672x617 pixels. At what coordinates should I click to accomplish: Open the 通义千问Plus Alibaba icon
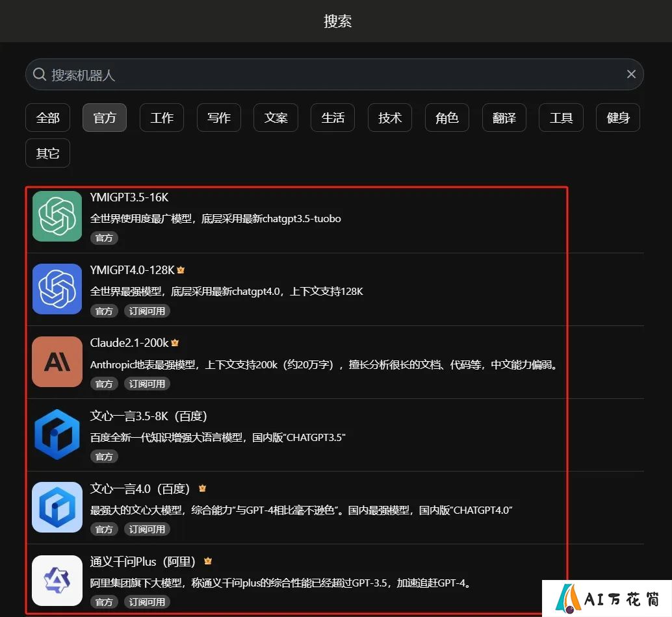57,581
